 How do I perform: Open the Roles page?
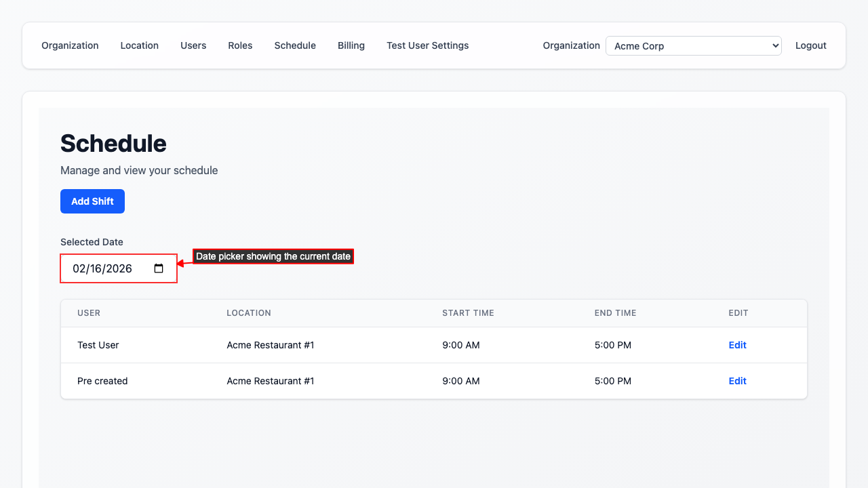(x=240, y=45)
